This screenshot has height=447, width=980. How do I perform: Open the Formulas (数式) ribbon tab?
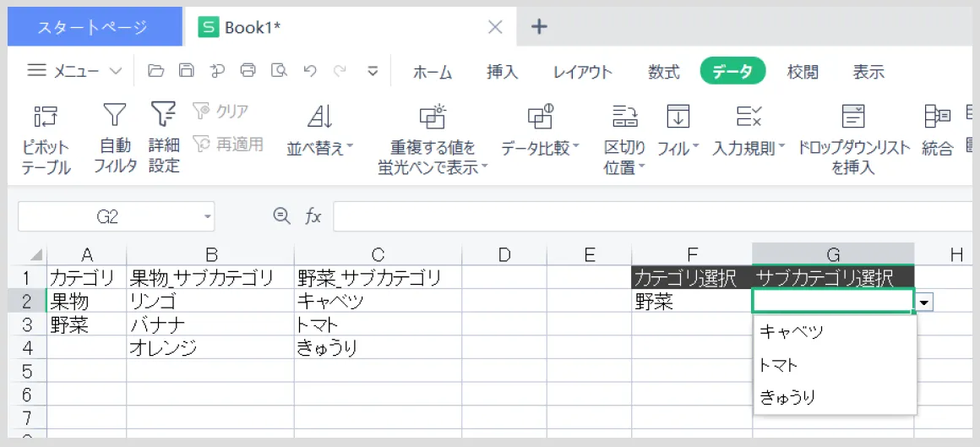point(663,73)
